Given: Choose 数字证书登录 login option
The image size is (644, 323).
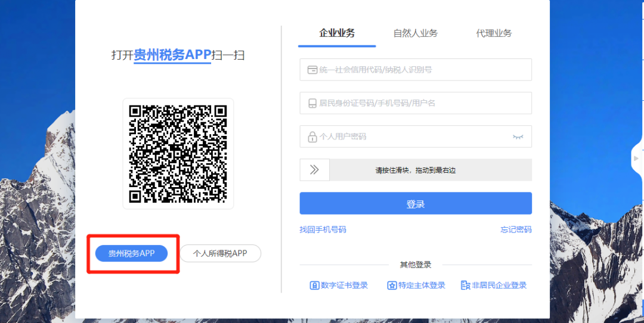Looking at the screenshot, I should [339, 285].
